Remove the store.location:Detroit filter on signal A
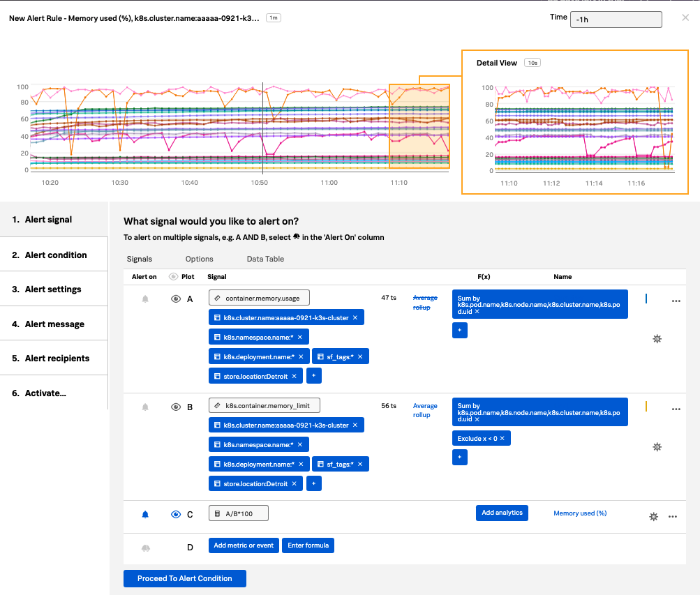700x595 pixels. [295, 376]
